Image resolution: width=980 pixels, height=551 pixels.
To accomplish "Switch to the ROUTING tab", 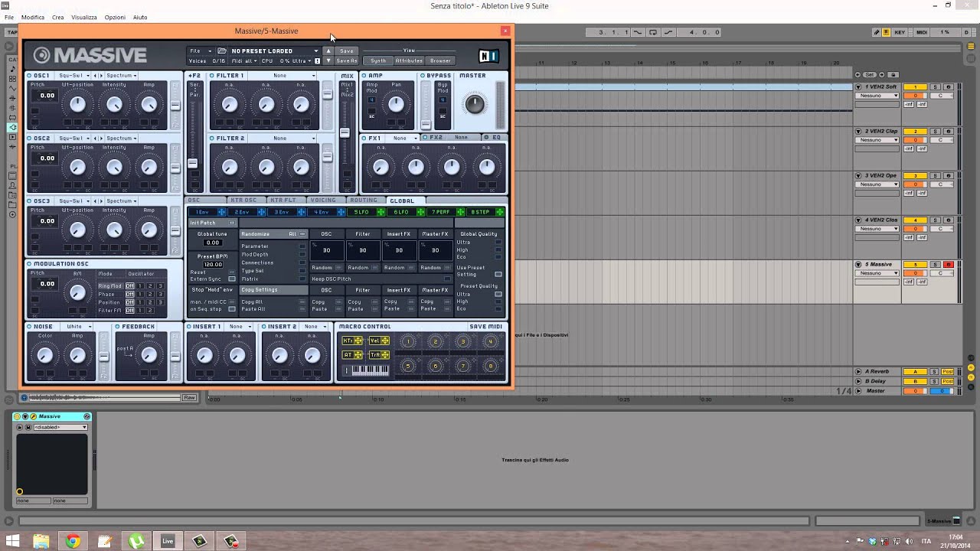I will tap(364, 201).
